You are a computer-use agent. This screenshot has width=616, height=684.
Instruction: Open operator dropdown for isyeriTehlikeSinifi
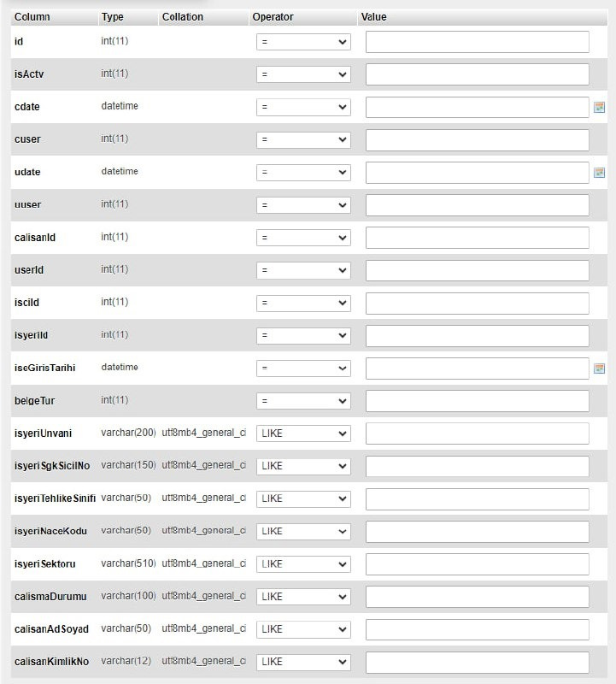[x=303, y=498]
